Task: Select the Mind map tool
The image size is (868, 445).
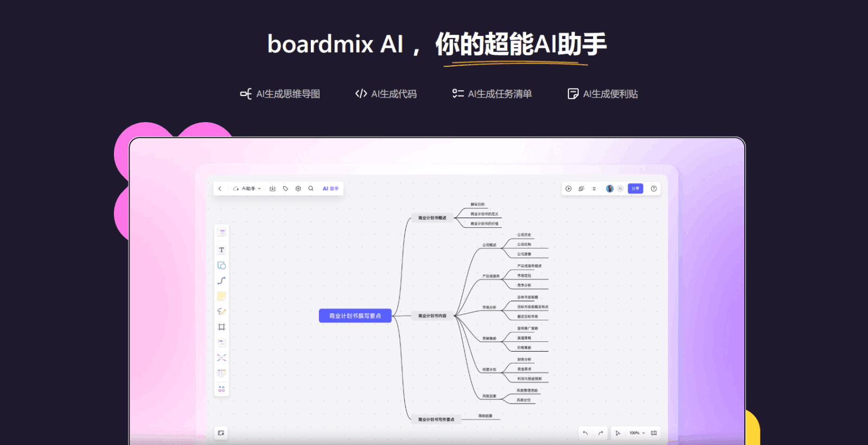Action: pyautogui.click(x=221, y=358)
